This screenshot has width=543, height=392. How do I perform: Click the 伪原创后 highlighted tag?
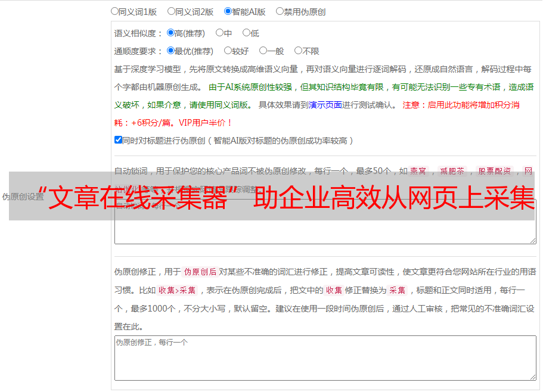click(200, 272)
